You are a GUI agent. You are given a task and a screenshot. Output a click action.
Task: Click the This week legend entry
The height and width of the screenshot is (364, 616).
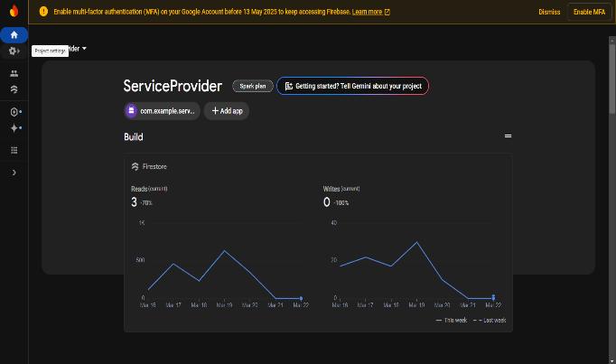pyautogui.click(x=452, y=321)
